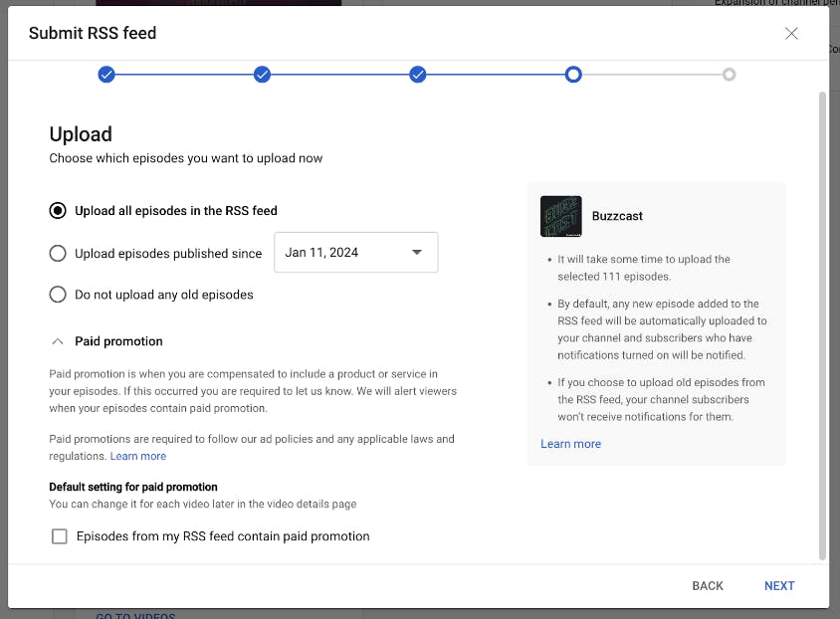Click the third completed step icon

pyautogui.click(x=418, y=74)
